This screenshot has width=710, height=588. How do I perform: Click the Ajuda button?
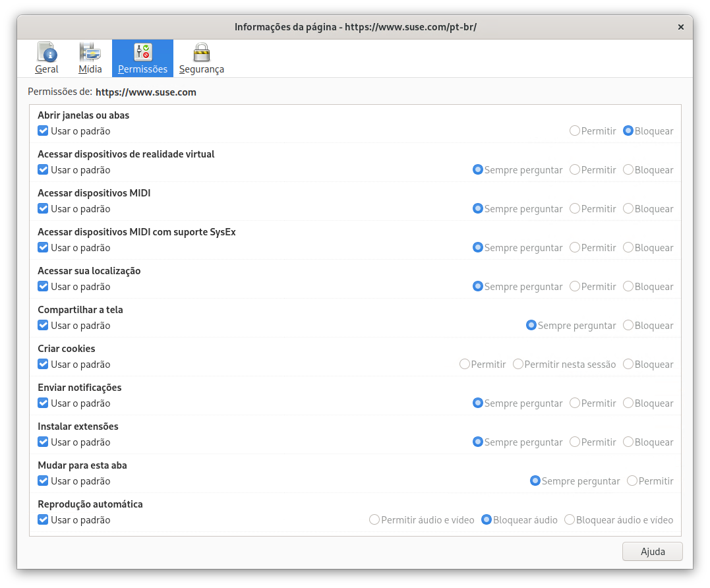tap(652, 552)
